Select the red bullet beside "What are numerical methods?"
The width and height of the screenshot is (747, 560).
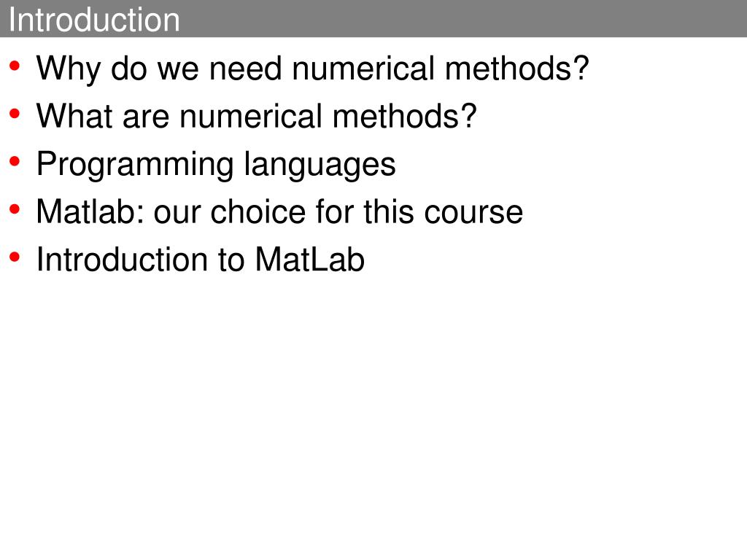pos(15,114)
